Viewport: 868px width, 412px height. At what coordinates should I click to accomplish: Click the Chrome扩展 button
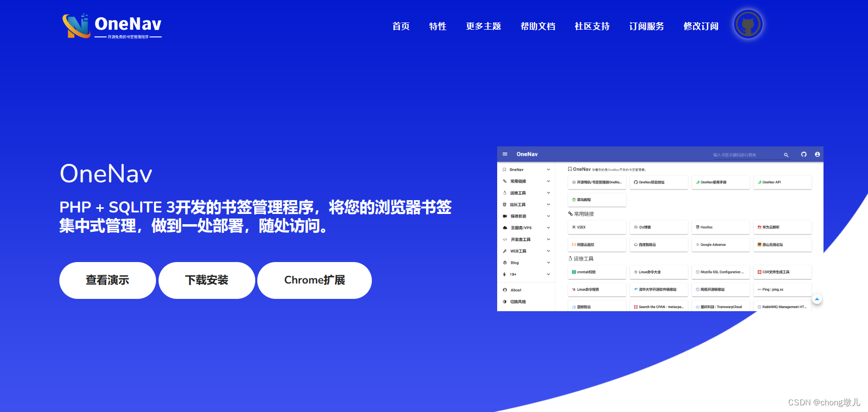pos(315,280)
